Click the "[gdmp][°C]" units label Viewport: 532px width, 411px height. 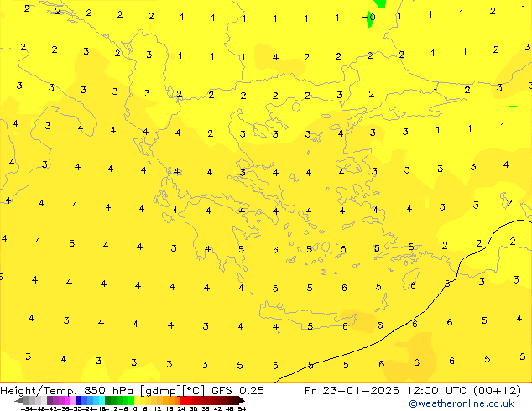172,391
